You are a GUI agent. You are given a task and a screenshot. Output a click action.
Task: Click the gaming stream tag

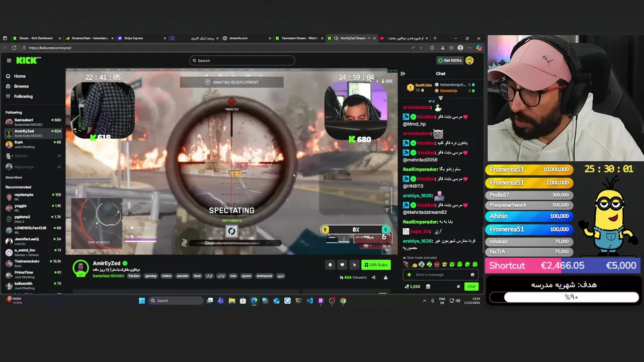click(150, 276)
